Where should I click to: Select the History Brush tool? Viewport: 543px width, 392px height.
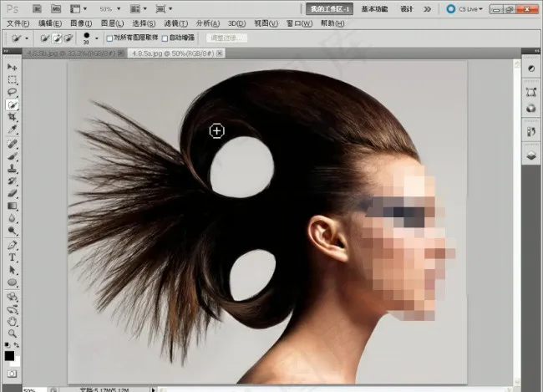pyautogui.click(x=13, y=181)
